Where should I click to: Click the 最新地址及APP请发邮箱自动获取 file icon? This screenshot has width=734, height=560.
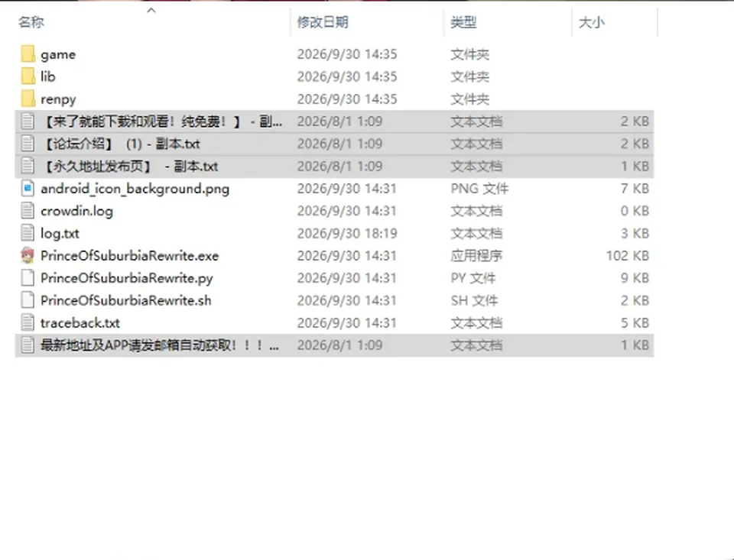[x=28, y=345]
